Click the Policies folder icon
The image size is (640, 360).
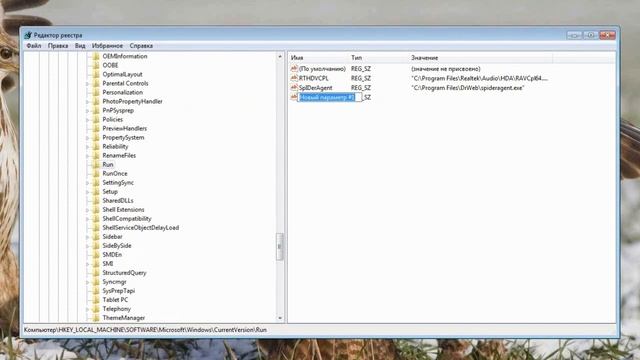point(96,119)
